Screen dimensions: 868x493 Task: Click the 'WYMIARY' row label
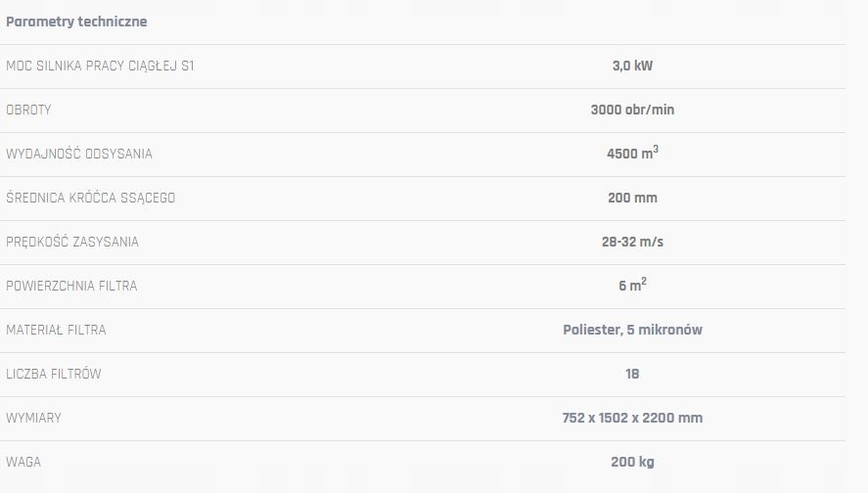(33, 419)
